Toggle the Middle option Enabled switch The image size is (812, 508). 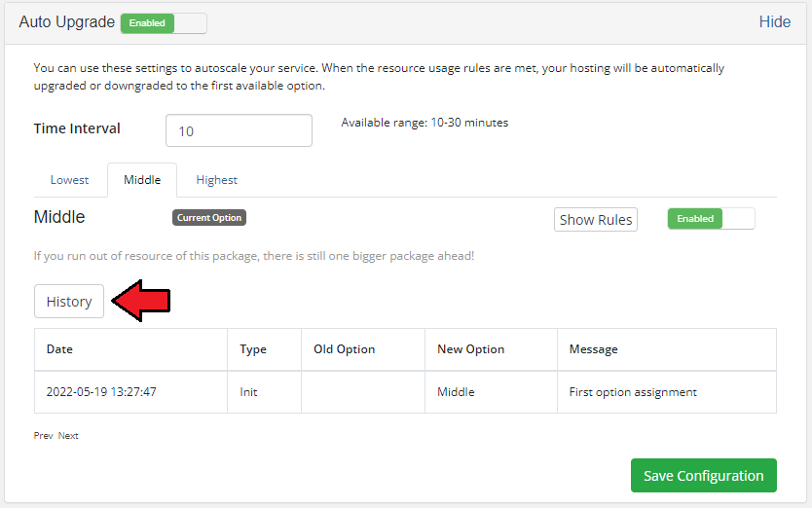coord(711,219)
